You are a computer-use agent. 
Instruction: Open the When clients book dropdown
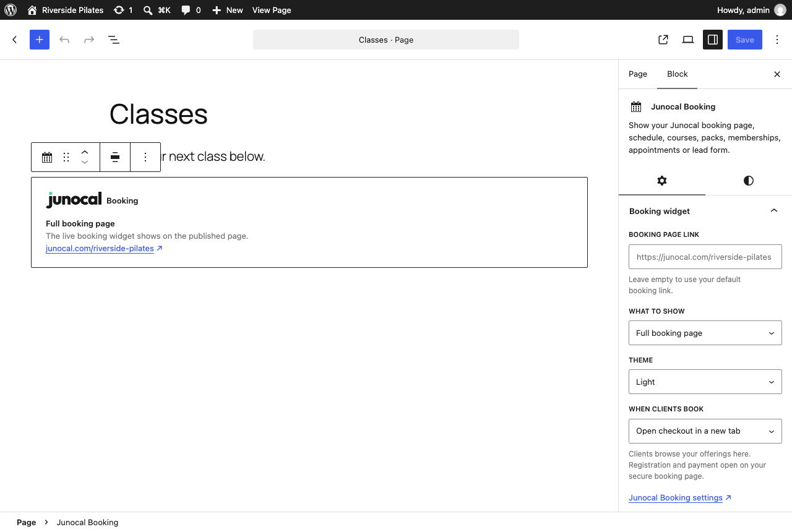(705, 431)
